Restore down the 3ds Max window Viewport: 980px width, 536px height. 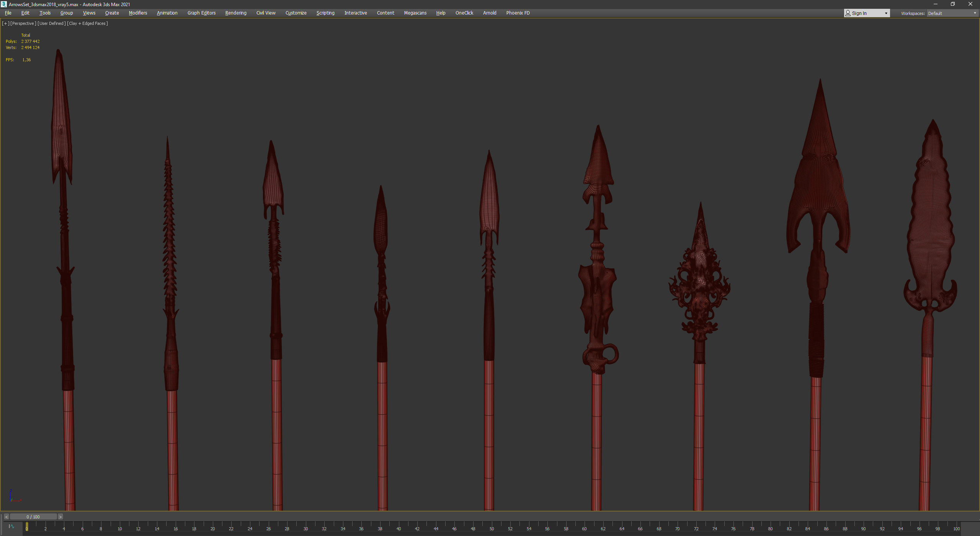pyautogui.click(x=953, y=4)
